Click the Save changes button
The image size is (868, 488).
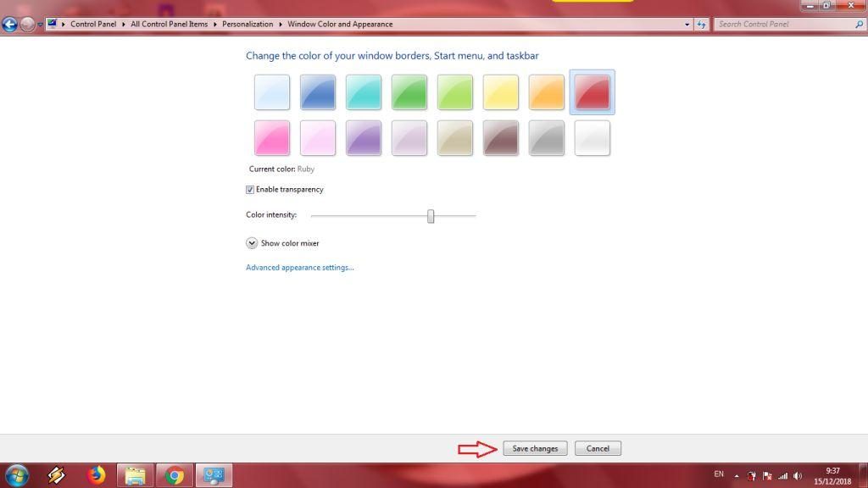tap(535, 448)
